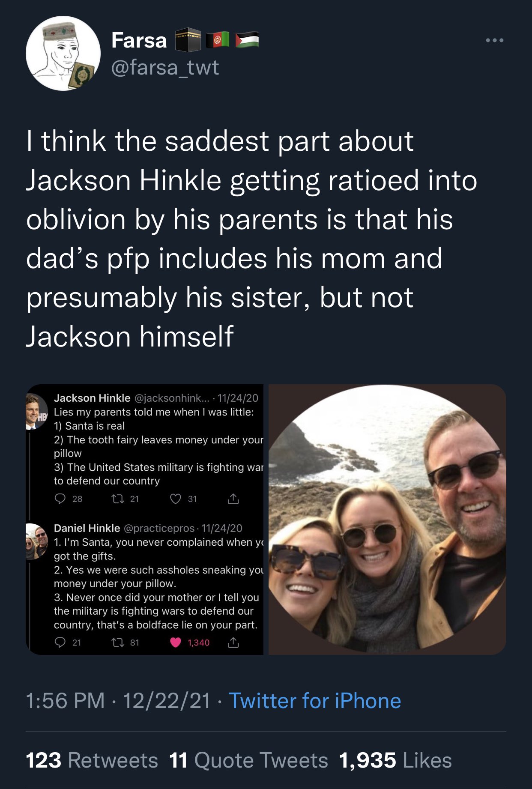Screen dimensions: 532x789
Task: Click share icon on Jackson Hinkle's tweet
Action: (233, 499)
